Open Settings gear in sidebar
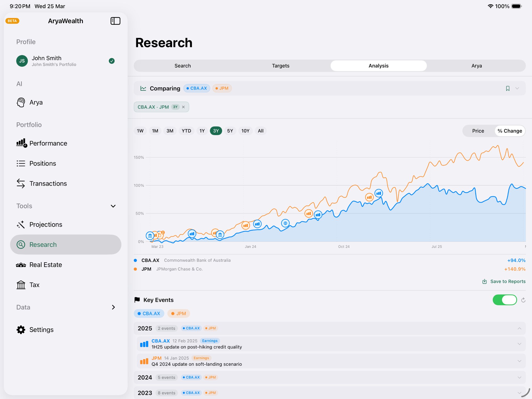Image resolution: width=532 pixels, height=399 pixels. tap(21, 330)
